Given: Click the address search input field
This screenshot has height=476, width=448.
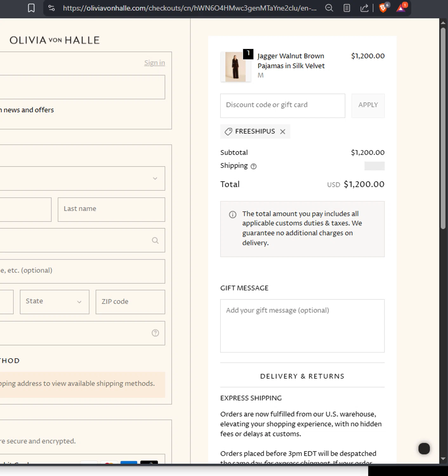Looking at the screenshot, I should (82, 241).
